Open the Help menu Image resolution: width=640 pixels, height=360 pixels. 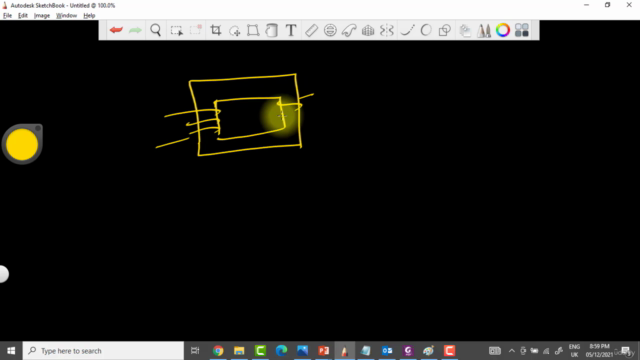tap(89, 16)
